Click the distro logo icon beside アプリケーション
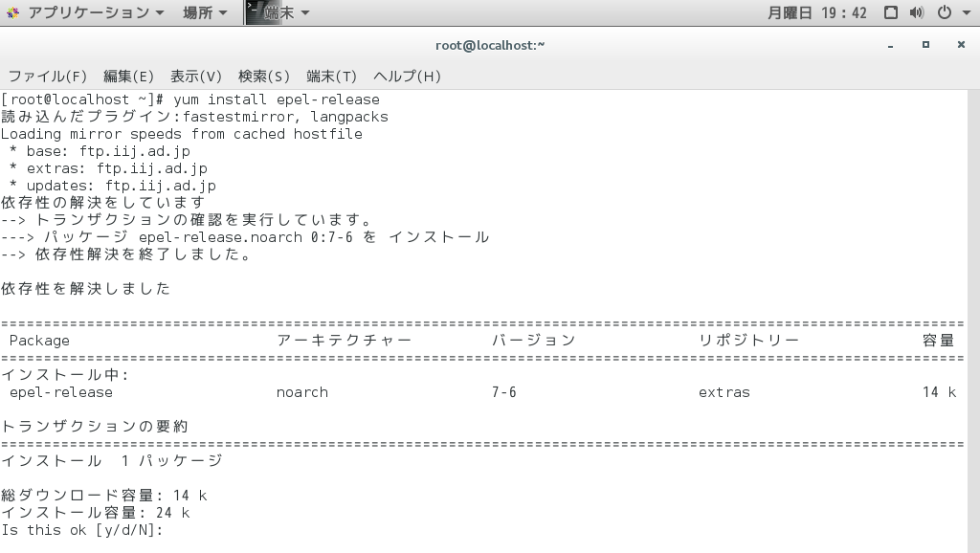Screen dimensions: 980x553 click(x=13, y=12)
